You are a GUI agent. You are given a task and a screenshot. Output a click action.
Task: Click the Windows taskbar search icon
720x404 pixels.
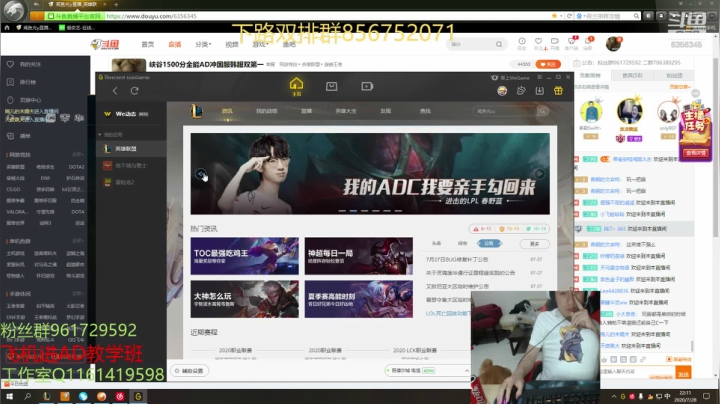(x=28, y=396)
